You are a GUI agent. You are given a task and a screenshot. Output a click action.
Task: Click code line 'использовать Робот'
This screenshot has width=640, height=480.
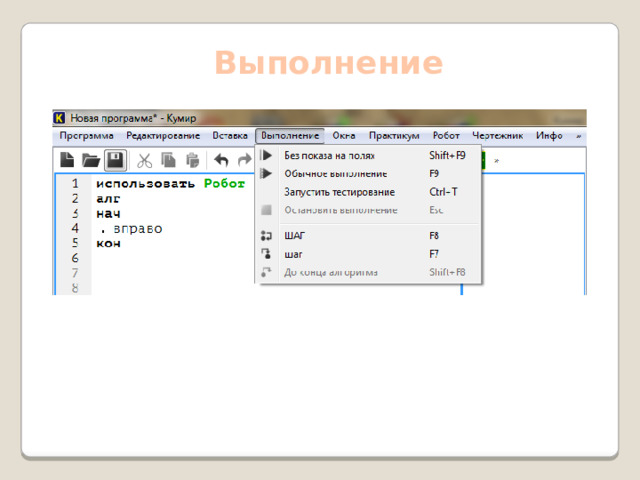click(171, 184)
